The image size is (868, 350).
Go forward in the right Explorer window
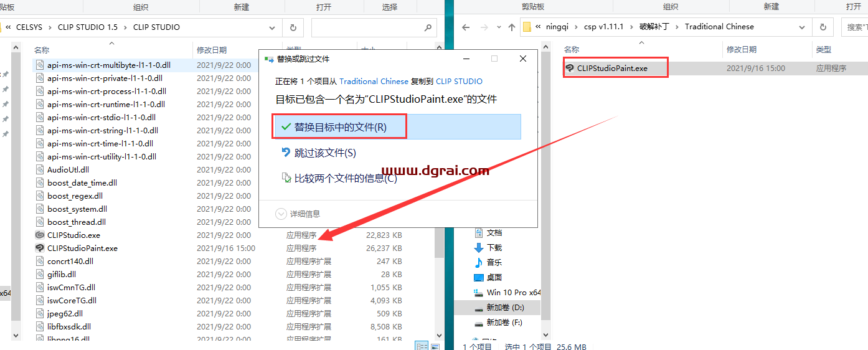click(485, 27)
